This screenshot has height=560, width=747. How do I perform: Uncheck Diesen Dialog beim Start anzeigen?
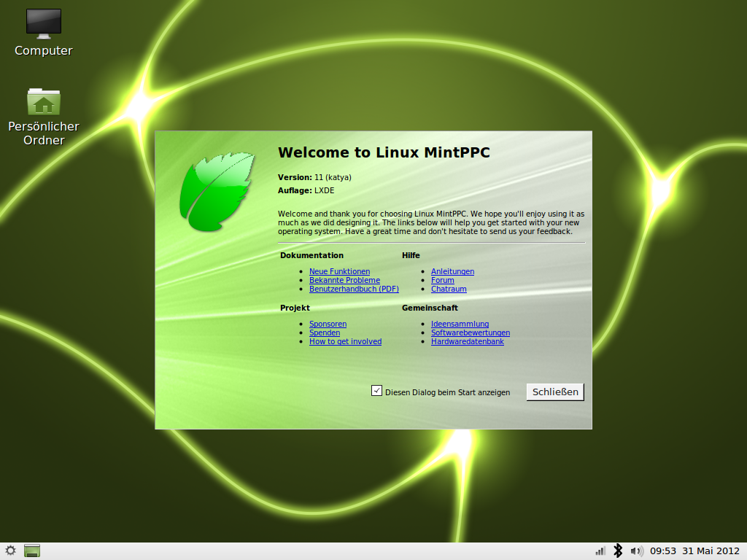[x=376, y=391]
